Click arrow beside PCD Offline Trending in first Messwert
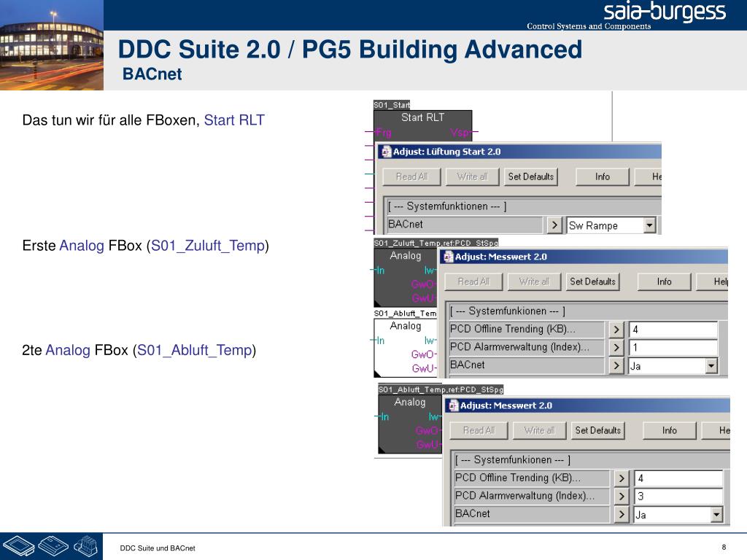747x560 pixels. tap(616, 330)
